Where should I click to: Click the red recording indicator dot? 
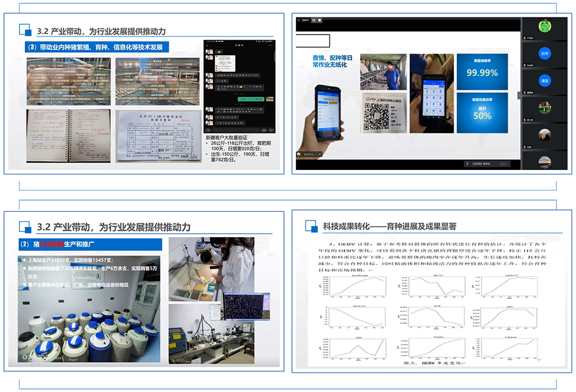click(x=298, y=21)
